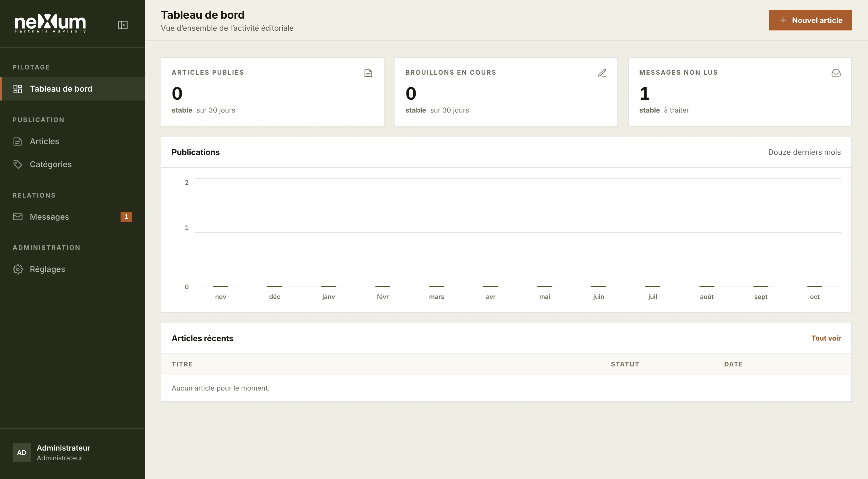Click the 'oct' bar in Publications chart
Screen dimensions: 868x479
815,287
